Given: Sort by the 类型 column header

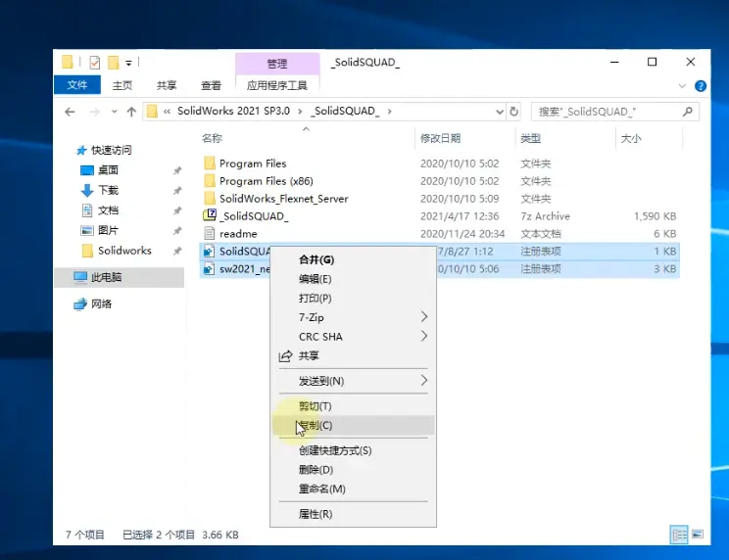Looking at the screenshot, I should [x=530, y=138].
